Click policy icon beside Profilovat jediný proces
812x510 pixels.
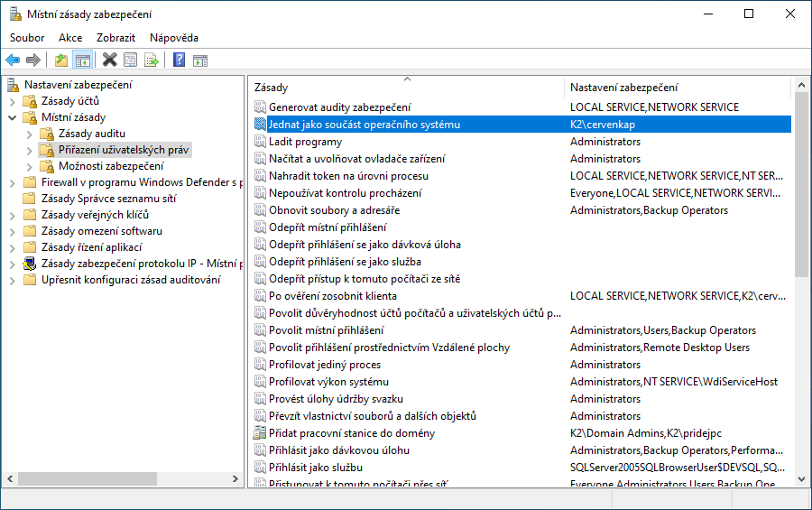pos(260,365)
